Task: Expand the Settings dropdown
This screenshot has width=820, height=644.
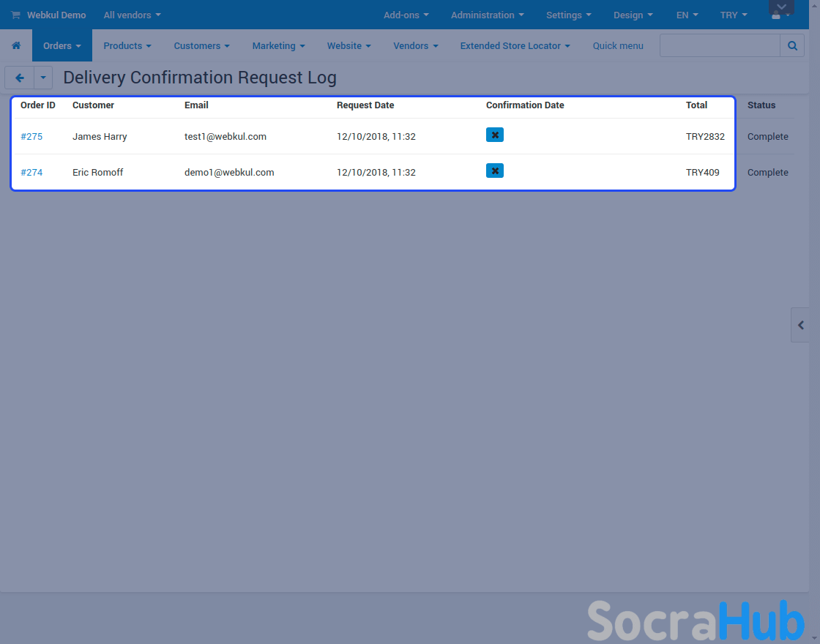Action: point(568,15)
